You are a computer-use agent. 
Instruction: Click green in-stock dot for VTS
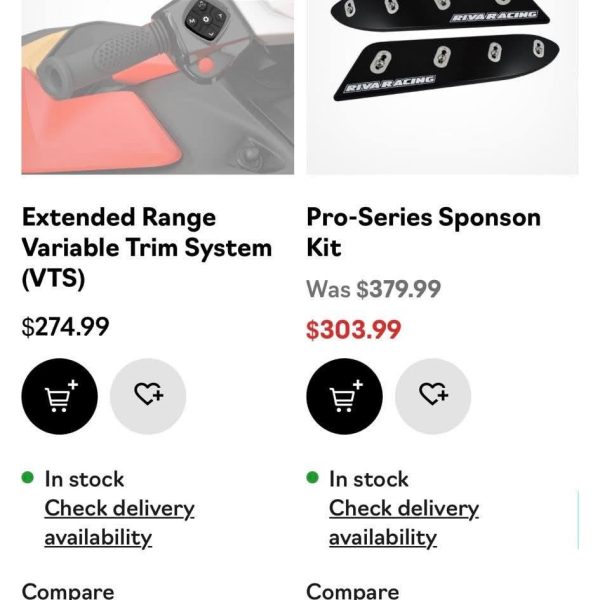tap(28, 478)
